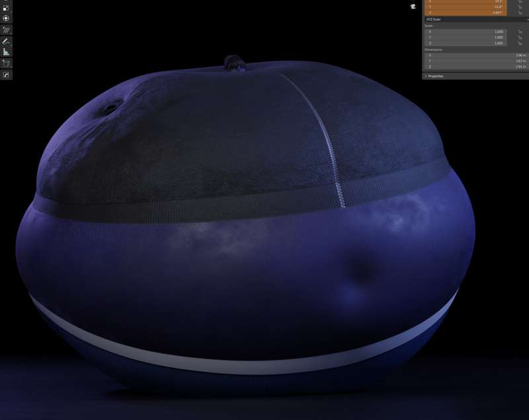Screen dimensions: 529x420
Task: Select the Scale tool in the toolbar
Action: pyautogui.click(x=6, y=8)
